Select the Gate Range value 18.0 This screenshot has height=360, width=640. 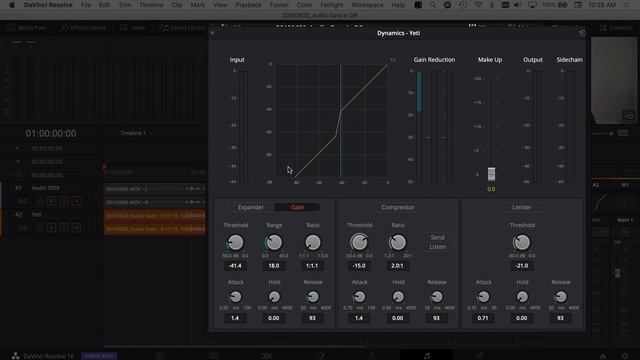pyautogui.click(x=274, y=266)
